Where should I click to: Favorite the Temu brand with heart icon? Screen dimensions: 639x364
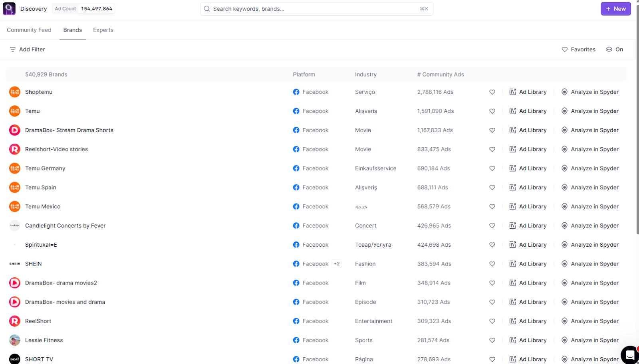[492, 111]
